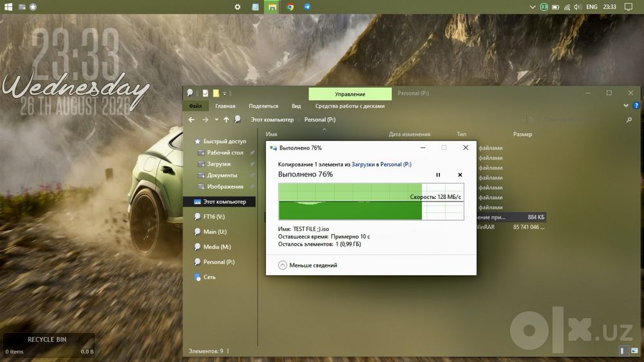Open the network Wi-Fi tray icon

[567, 7]
